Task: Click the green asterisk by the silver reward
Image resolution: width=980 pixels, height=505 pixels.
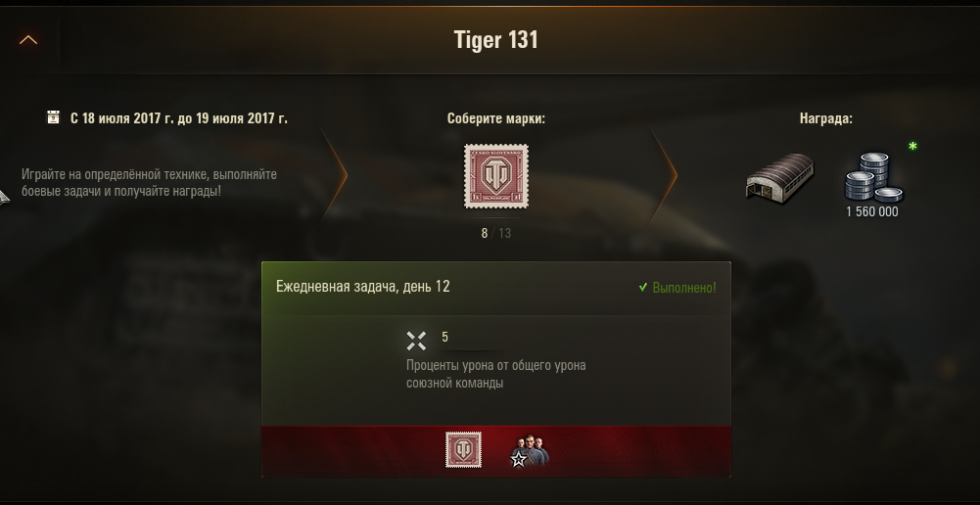Action: coord(912,147)
